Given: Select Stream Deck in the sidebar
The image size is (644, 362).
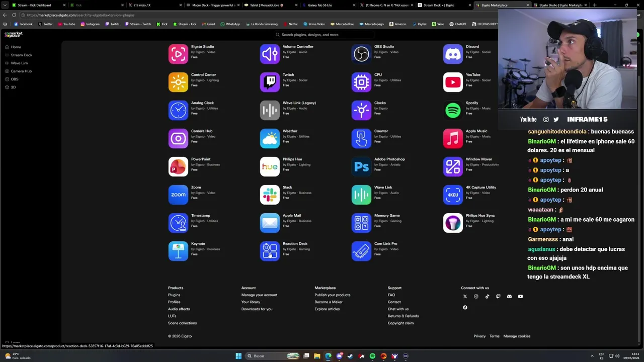Looking at the screenshot, I should pyautogui.click(x=18, y=55).
